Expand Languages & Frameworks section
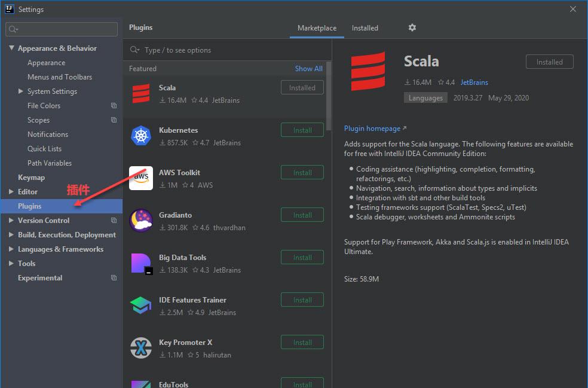Screen dimensions: 588x388 coord(11,249)
